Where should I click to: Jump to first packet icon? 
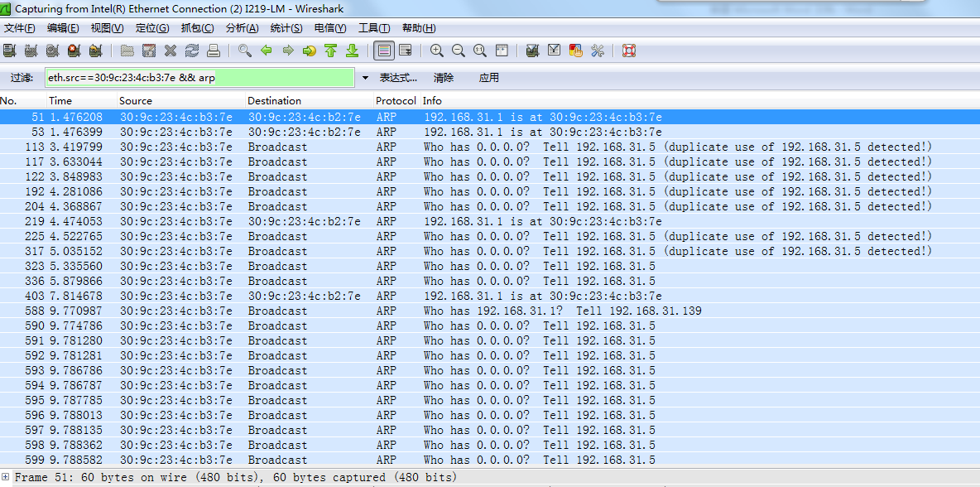click(330, 51)
